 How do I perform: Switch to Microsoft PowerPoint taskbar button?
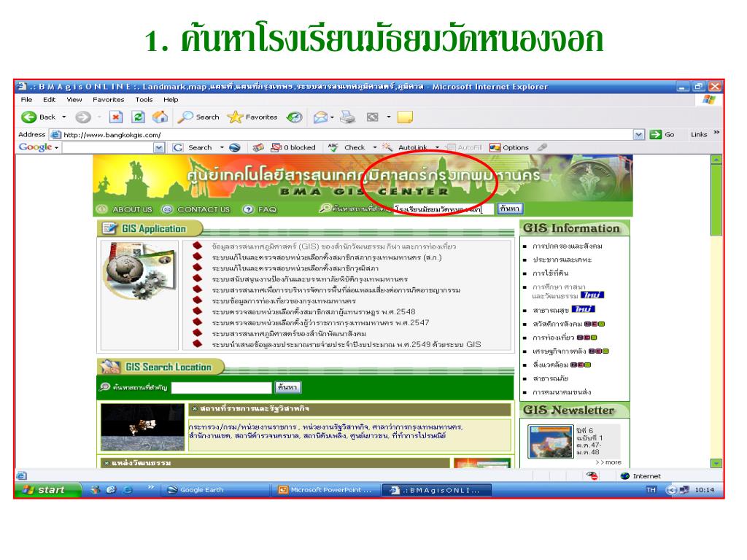click(x=326, y=490)
